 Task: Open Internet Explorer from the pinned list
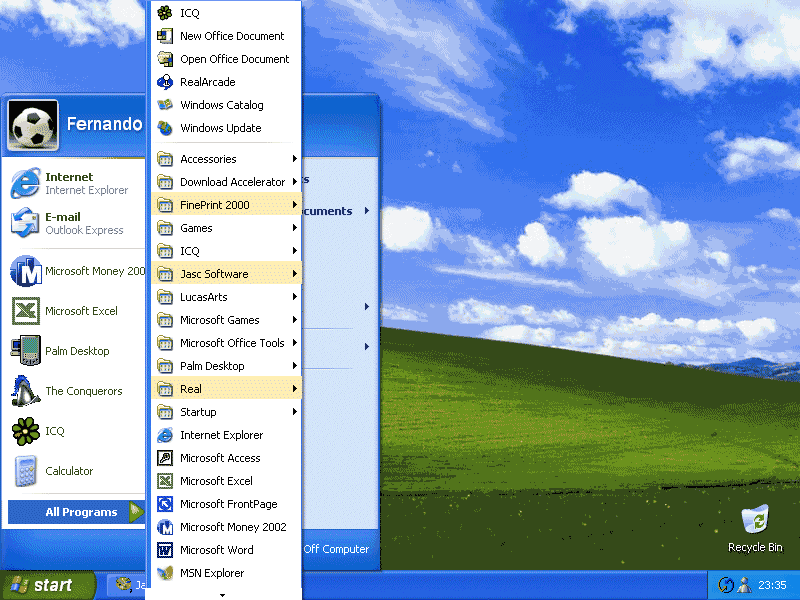point(60,182)
